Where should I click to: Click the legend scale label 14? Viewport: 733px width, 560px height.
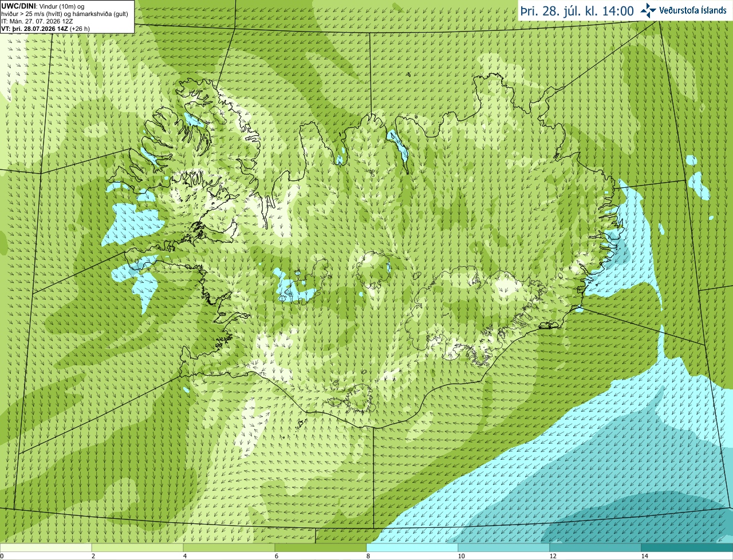tap(644, 556)
